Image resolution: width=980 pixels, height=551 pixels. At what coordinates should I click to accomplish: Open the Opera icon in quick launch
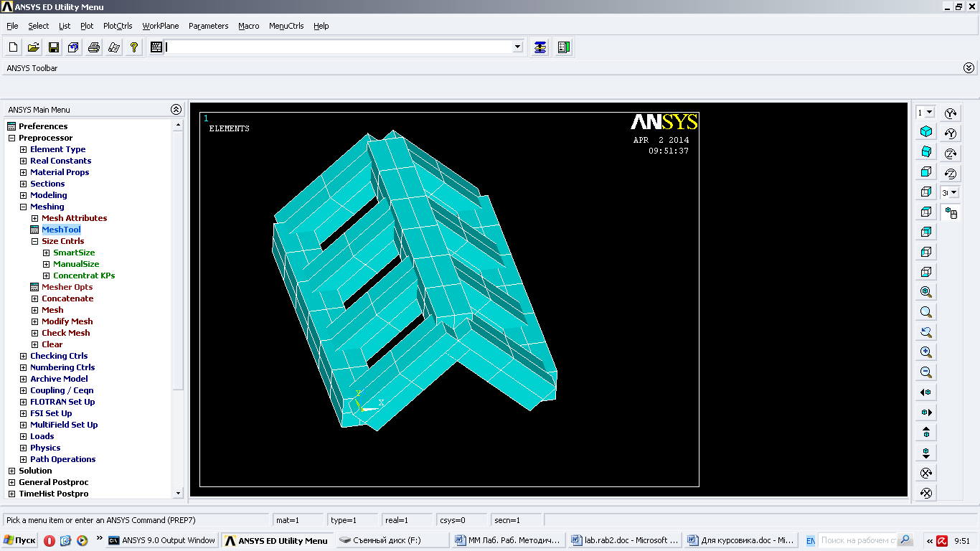tap(50, 541)
